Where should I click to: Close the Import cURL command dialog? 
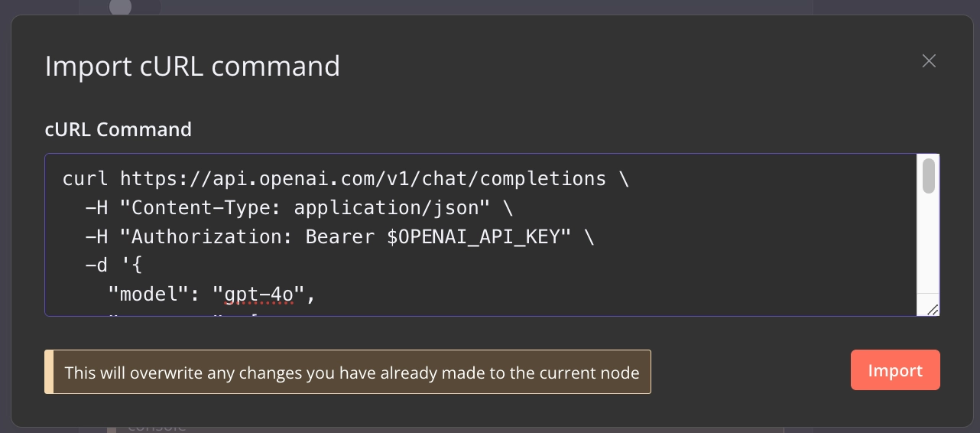point(929,61)
